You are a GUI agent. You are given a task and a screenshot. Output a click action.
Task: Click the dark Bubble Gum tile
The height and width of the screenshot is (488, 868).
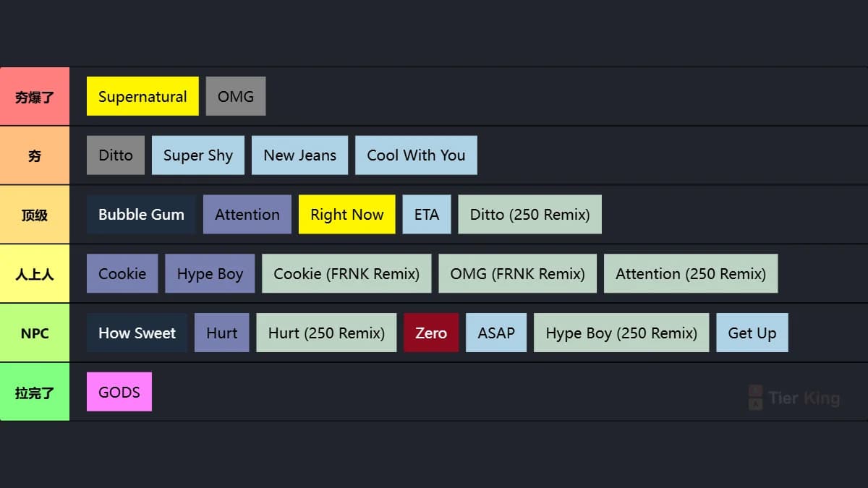(x=141, y=215)
